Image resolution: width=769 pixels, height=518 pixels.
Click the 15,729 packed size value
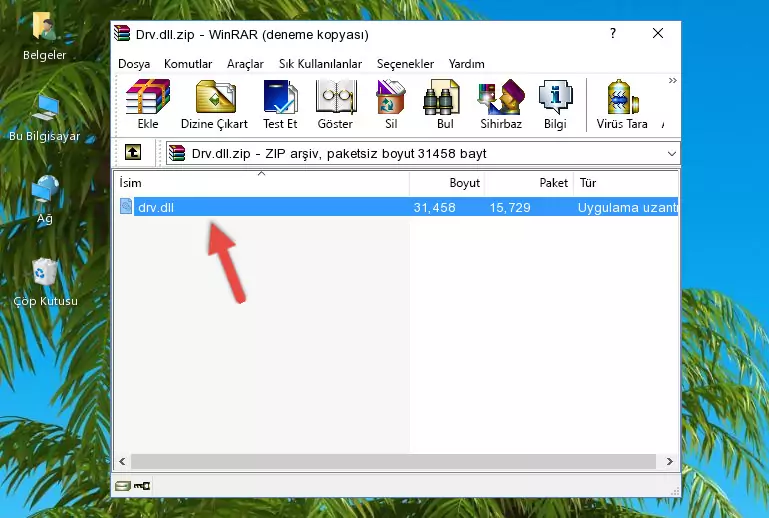(510, 207)
